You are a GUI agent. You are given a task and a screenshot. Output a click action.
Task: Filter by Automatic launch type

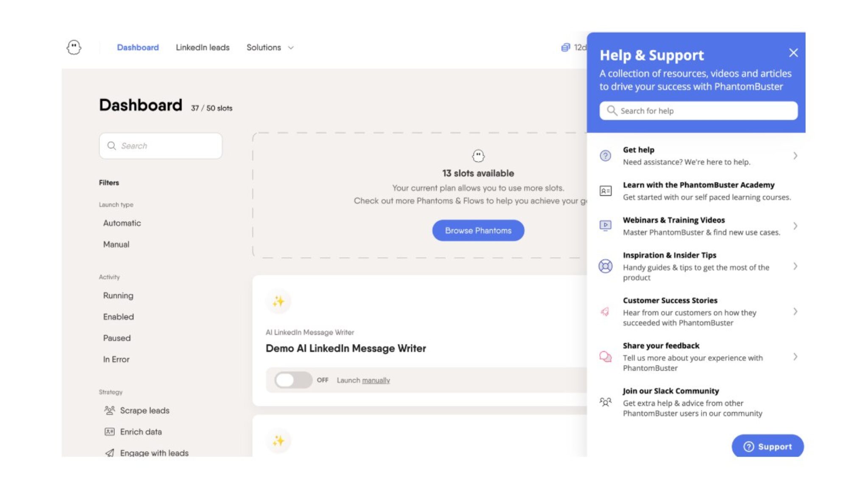pos(122,223)
